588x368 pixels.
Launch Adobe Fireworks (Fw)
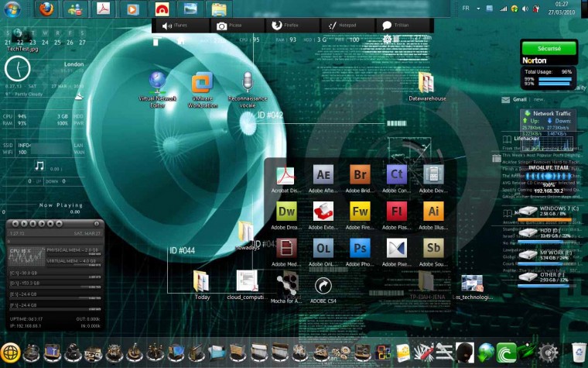tap(360, 212)
